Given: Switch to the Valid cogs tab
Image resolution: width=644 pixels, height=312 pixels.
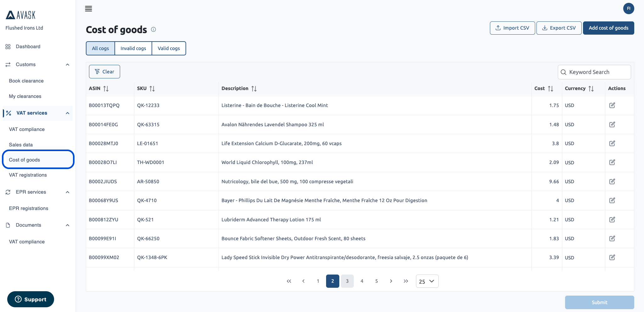Looking at the screenshot, I should point(169,48).
